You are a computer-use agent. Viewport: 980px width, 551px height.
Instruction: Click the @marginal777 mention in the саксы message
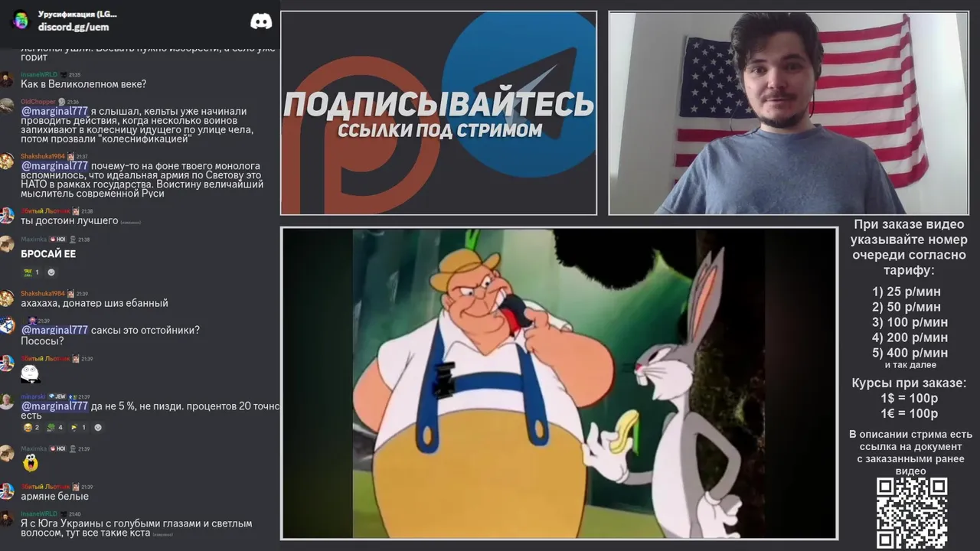point(54,330)
